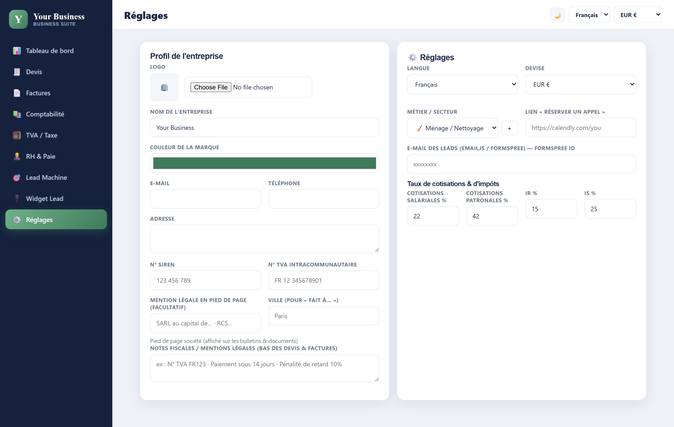Click the N° TVA intracommunautaire field
674x427 pixels.
click(323, 280)
